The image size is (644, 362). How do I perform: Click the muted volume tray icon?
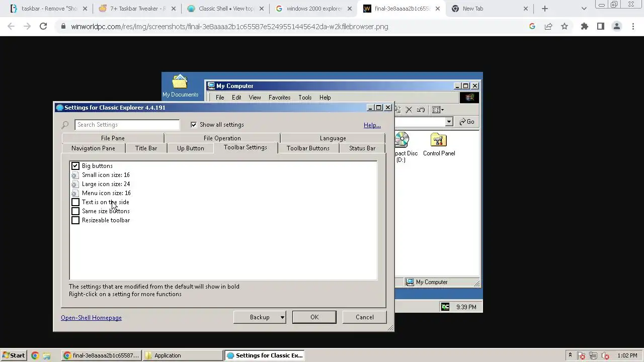coord(606,355)
